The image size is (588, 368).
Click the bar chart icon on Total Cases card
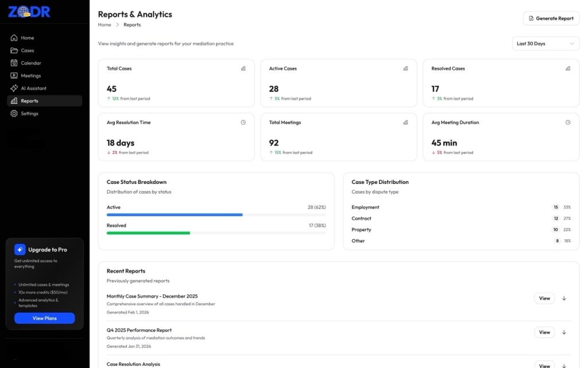click(x=243, y=68)
